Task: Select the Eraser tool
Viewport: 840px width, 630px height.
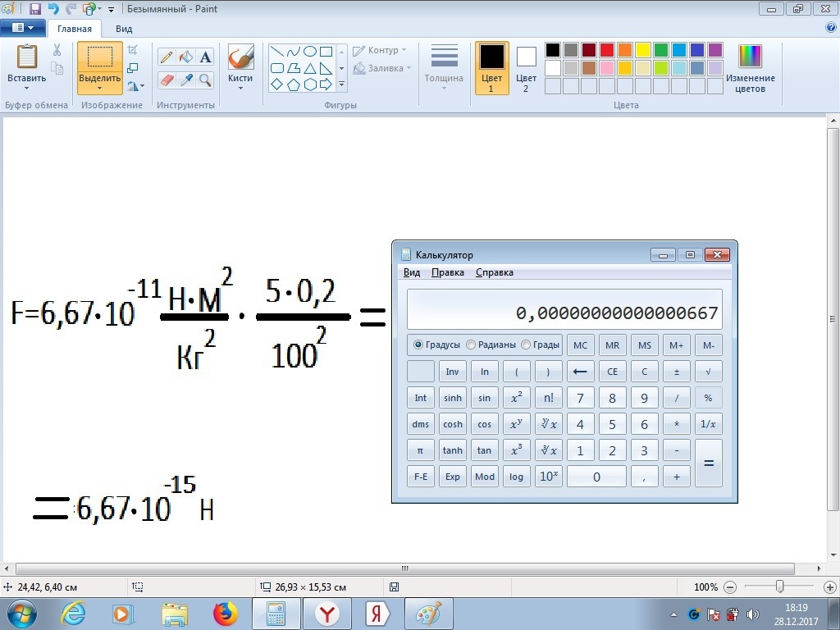Action: point(167,80)
